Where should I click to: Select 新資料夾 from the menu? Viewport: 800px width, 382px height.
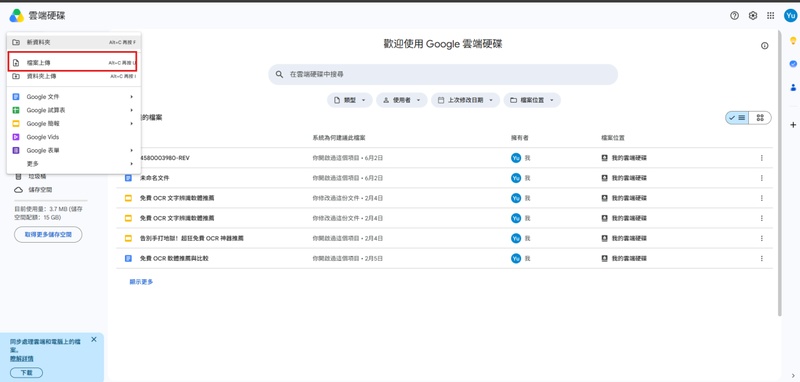tap(74, 42)
